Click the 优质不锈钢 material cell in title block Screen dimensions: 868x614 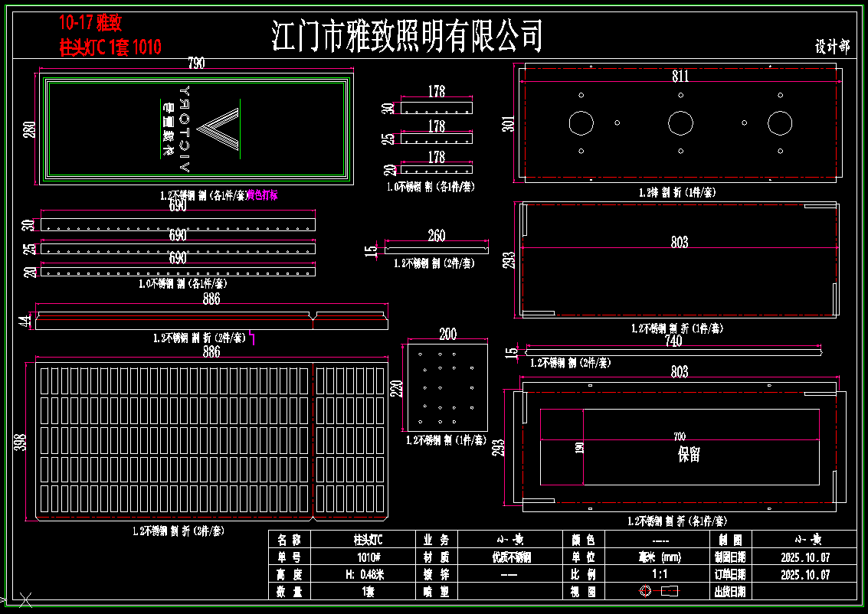click(x=511, y=557)
